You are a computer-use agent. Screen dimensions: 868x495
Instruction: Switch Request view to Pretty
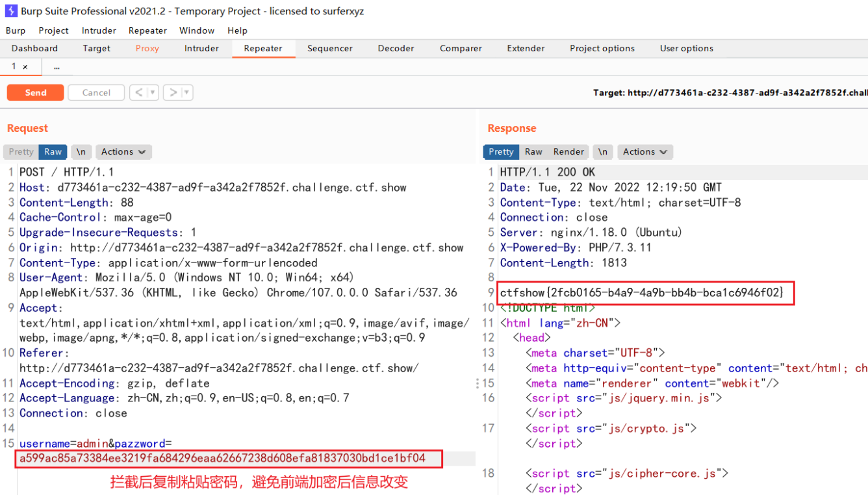[x=21, y=152]
